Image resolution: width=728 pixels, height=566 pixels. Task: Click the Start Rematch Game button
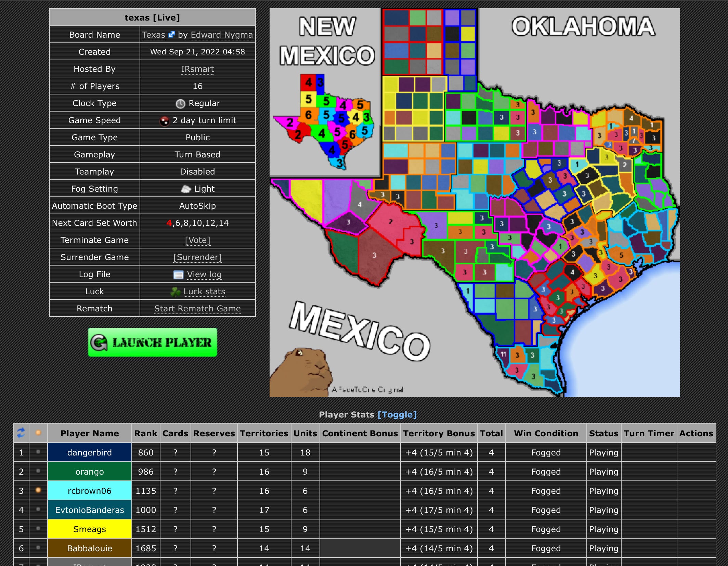click(x=197, y=308)
